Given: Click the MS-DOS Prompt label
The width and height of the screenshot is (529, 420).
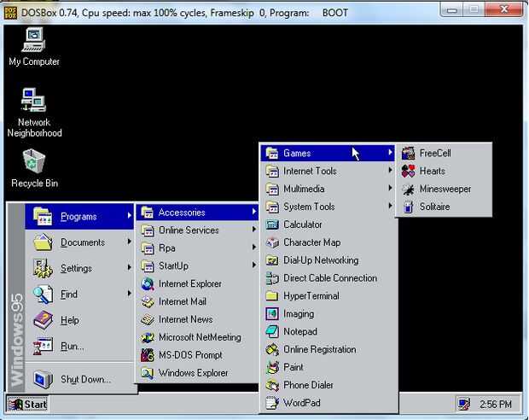Looking at the screenshot, I should [190, 355].
